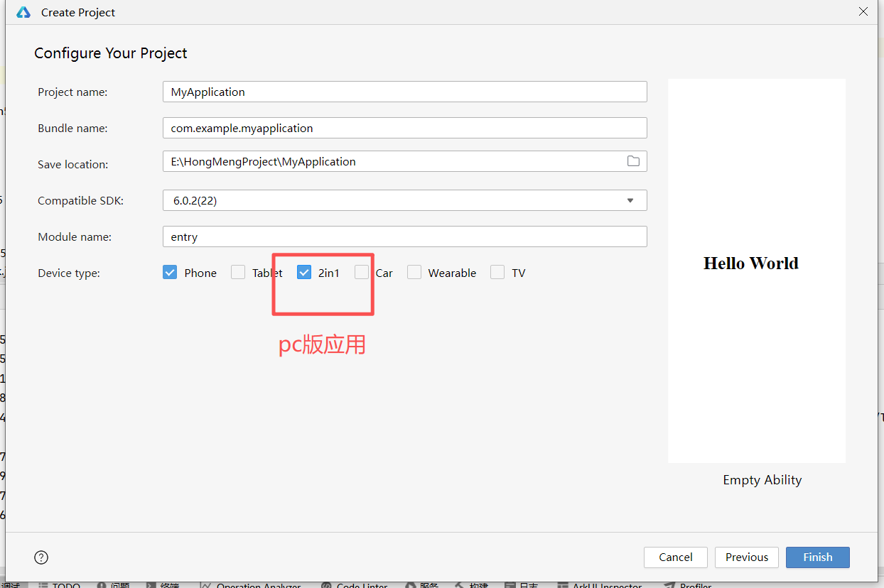The image size is (884, 588).
Task: Open the TODO tool tab
Action: click(59, 584)
